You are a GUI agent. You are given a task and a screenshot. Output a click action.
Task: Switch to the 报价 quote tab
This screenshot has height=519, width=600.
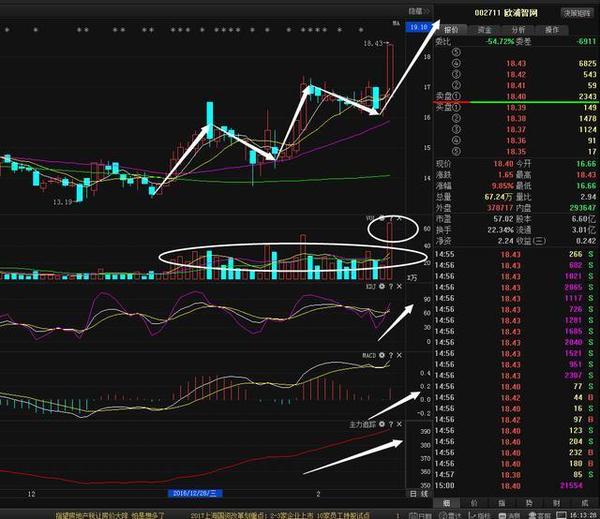451,29
